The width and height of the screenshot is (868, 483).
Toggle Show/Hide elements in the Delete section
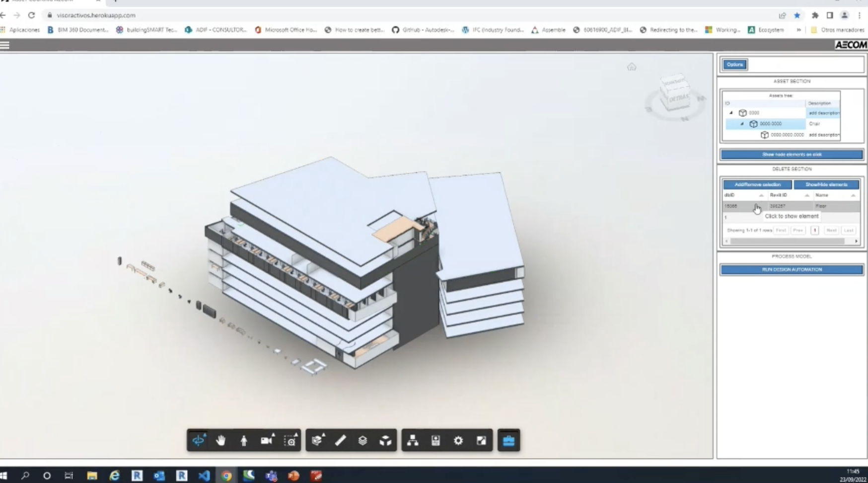(827, 184)
